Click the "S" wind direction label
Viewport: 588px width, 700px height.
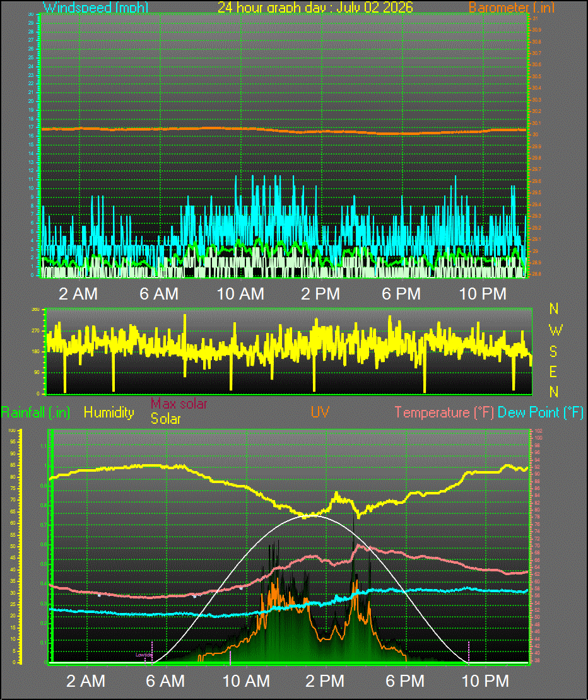(x=553, y=352)
